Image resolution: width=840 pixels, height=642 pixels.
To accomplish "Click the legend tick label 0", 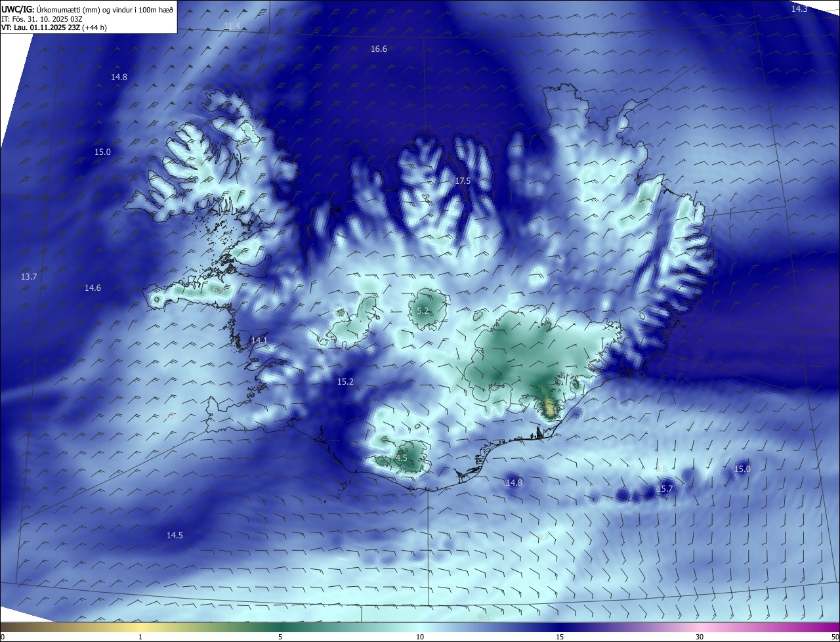I will coord(3,637).
